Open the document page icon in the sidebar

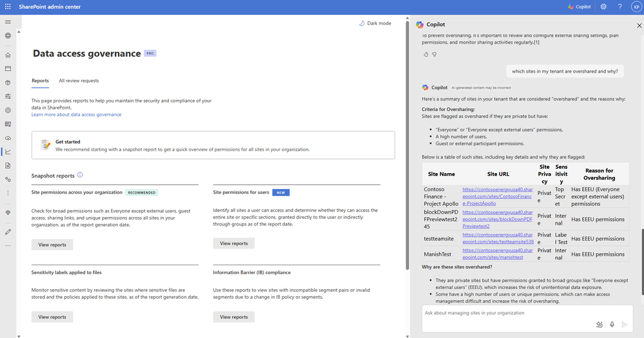(8, 165)
